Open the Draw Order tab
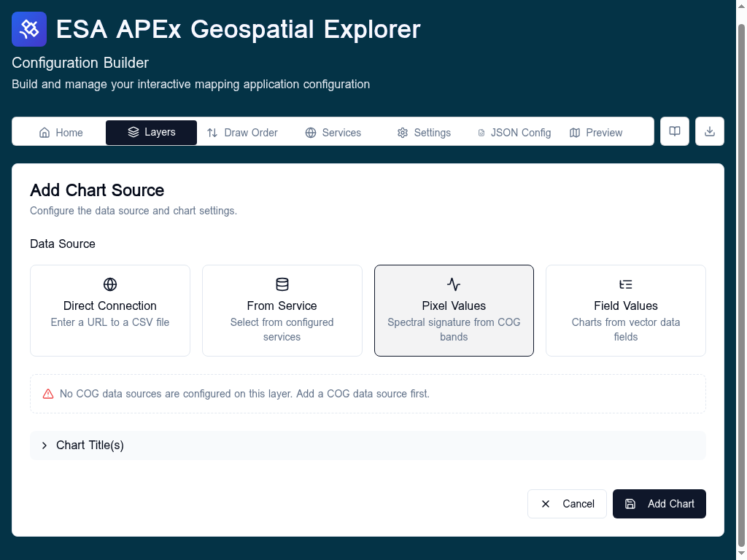This screenshot has height=560, width=747. click(242, 133)
